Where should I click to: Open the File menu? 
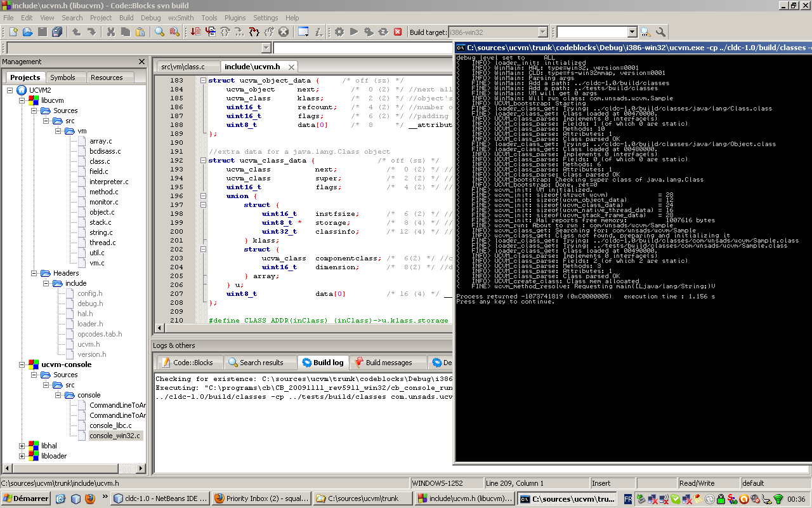[8, 18]
